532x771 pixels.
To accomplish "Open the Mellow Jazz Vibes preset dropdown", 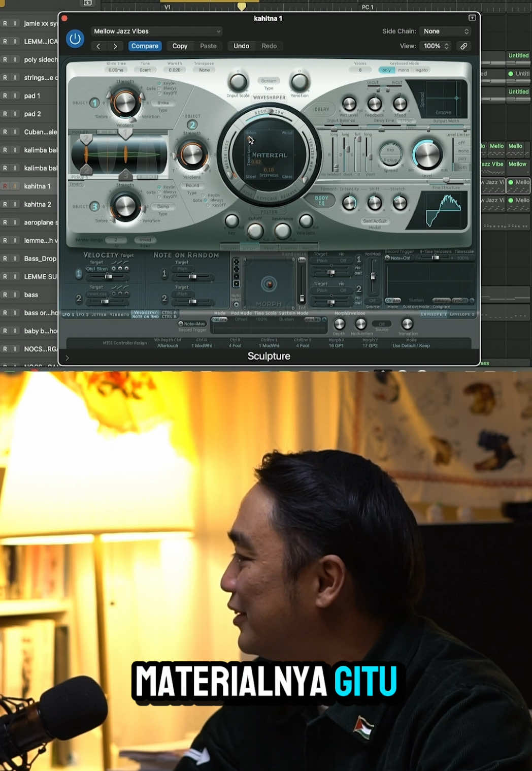I will [157, 31].
